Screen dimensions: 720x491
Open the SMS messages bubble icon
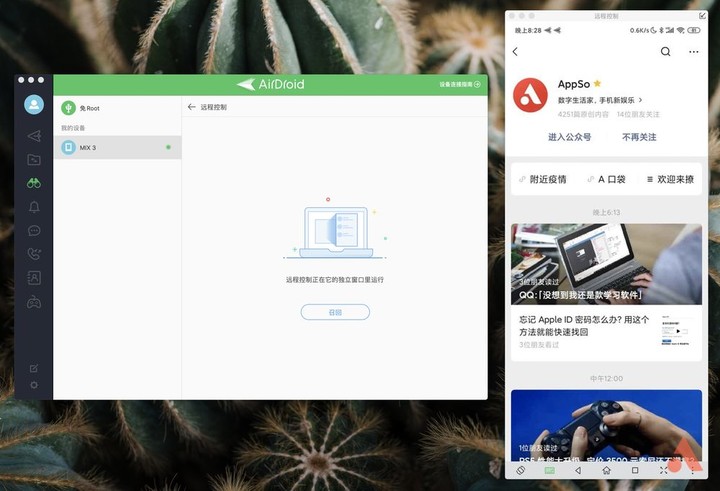click(x=34, y=231)
